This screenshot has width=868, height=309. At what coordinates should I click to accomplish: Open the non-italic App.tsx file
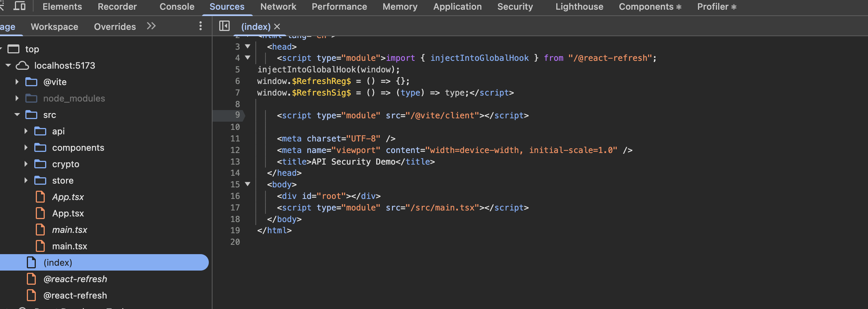(x=68, y=213)
